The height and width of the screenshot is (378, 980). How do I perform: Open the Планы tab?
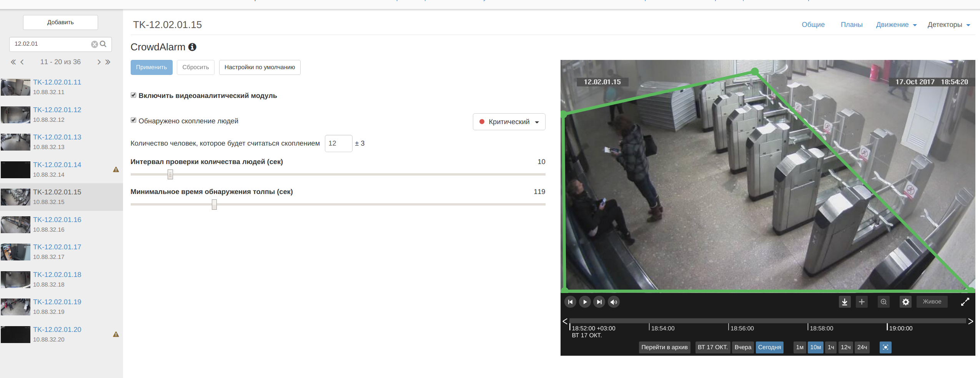852,25
